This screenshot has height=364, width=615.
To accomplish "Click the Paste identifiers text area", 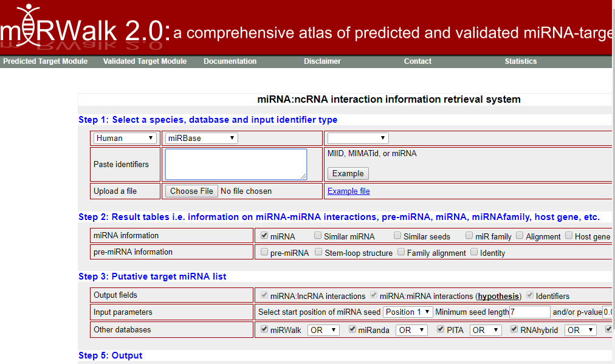I will (x=236, y=164).
